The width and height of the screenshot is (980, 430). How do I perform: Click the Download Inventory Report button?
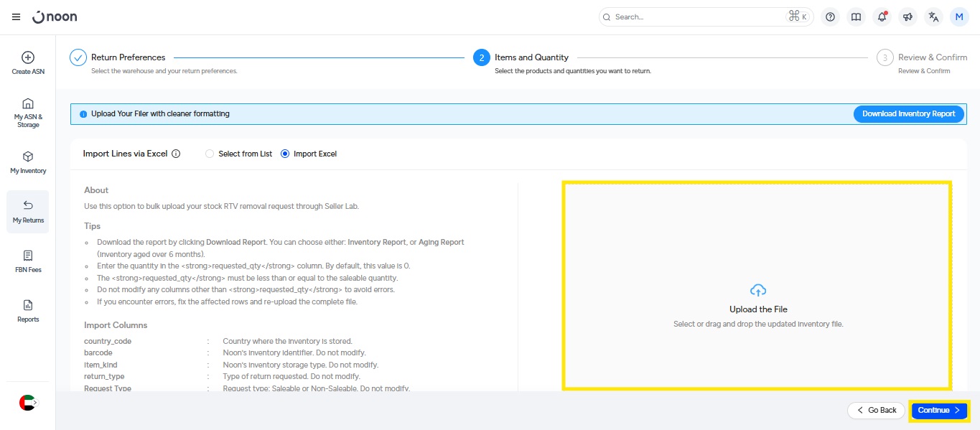click(908, 113)
